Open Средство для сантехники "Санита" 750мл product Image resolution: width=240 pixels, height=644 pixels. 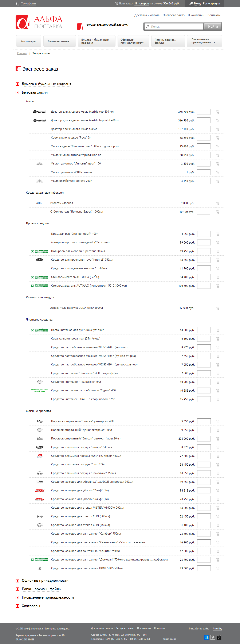coord(85,551)
